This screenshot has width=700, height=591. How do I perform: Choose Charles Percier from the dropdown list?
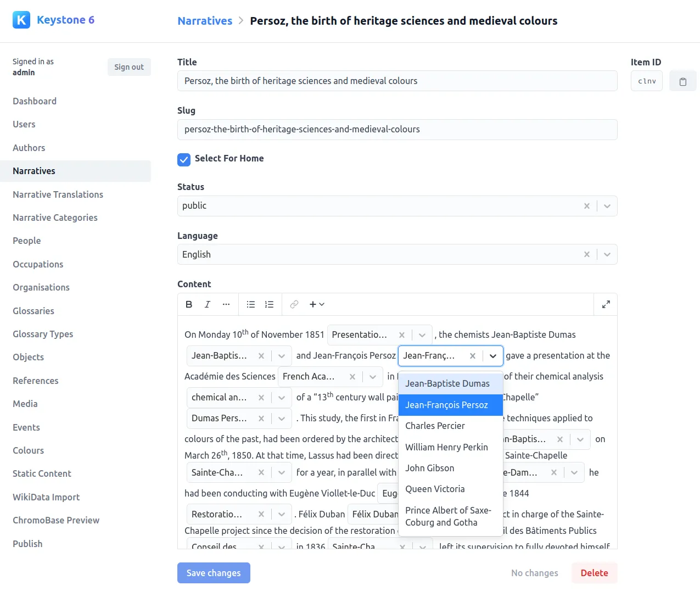pyautogui.click(x=435, y=426)
